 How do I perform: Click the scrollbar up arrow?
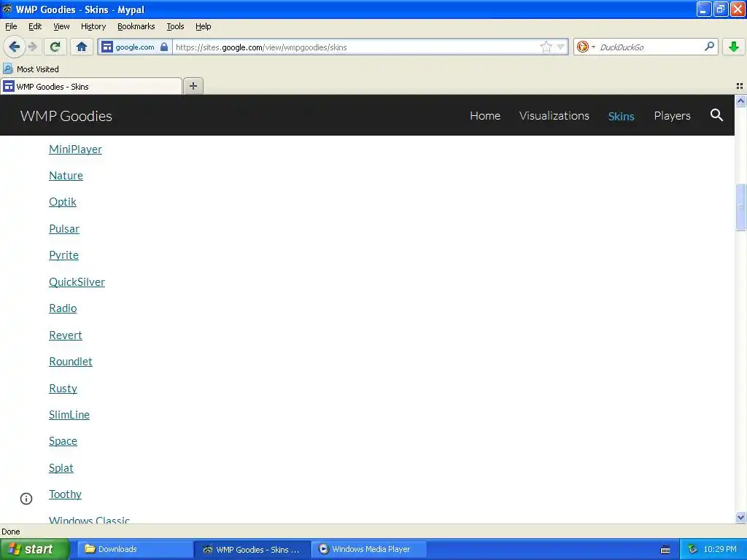coord(740,101)
